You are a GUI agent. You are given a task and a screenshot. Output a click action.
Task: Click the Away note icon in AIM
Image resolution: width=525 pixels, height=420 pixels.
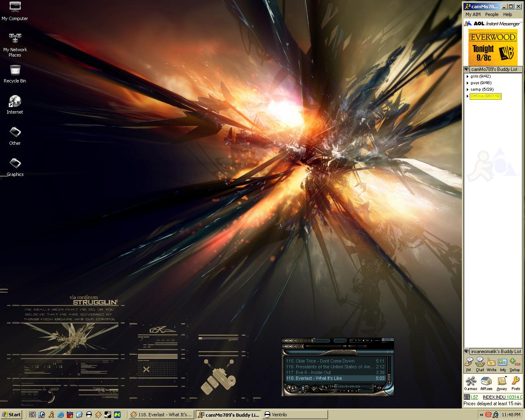[x=502, y=383]
